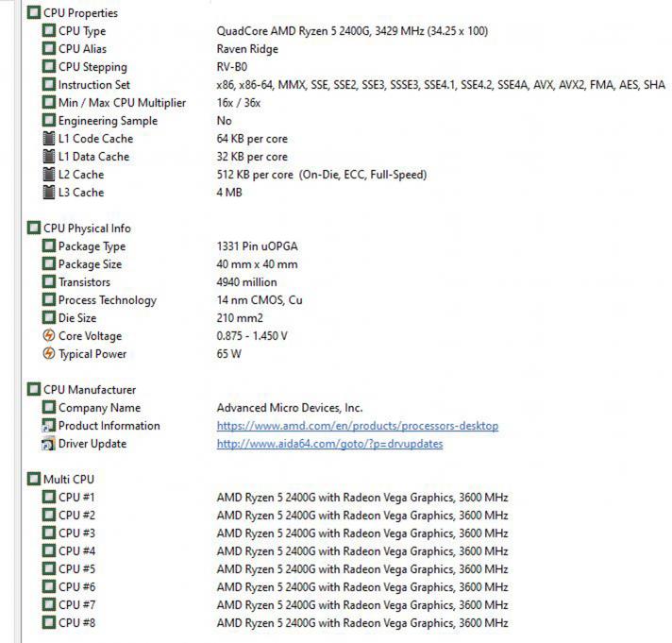Click the L3 Cache chip icon
Image resolution: width=672 pixels, height=643 pixels.
coord(49,193)
